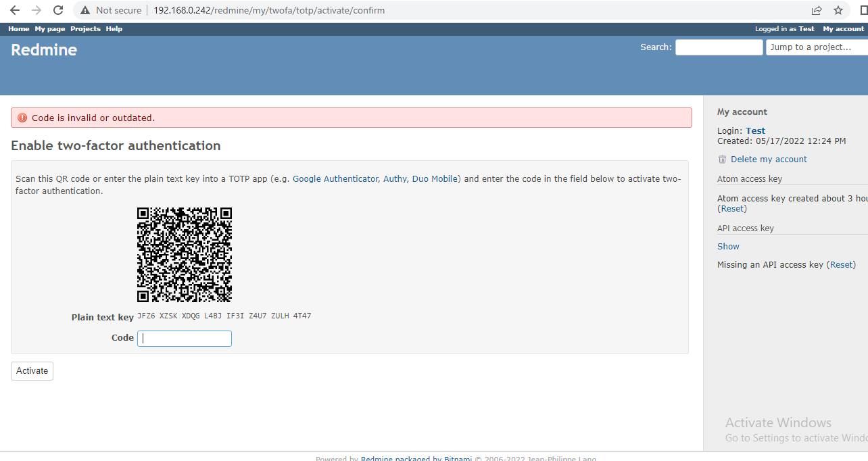Open My account in top-right menu
868x461 pixels.
843,29
